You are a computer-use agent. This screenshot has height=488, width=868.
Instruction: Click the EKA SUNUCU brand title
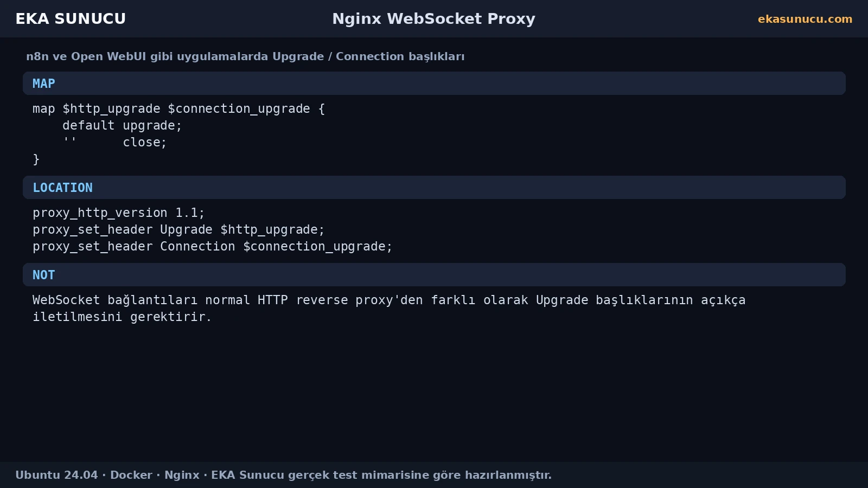point(71,19)
